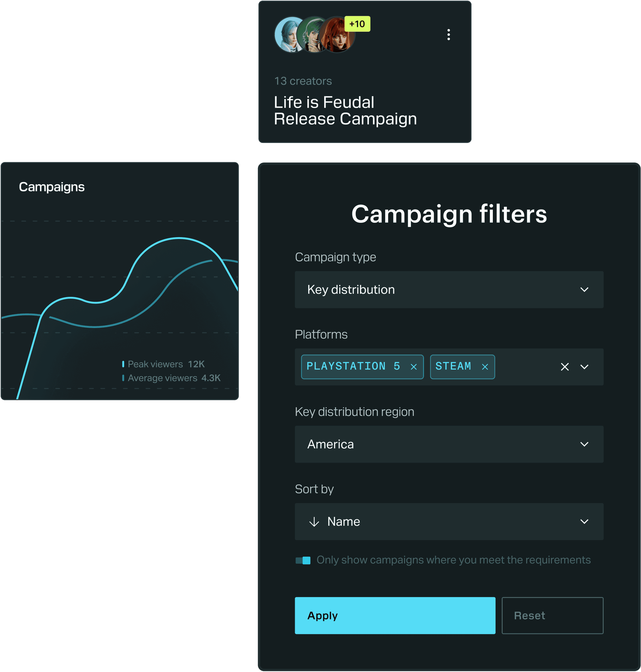Click the +10 creators badge
The width and height of the screenshot is (641, 672).
(357, 24)
